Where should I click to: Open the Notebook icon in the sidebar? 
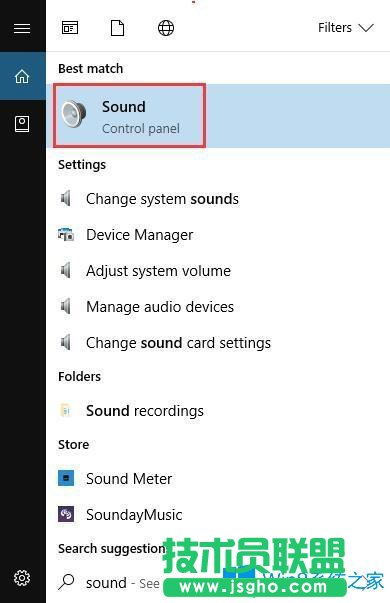22,124
